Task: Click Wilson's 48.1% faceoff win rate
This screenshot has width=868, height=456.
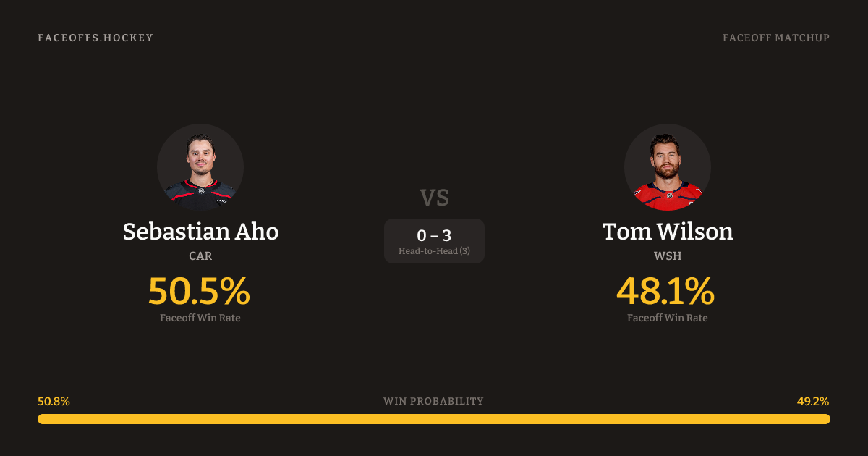Action: point(665,291)
